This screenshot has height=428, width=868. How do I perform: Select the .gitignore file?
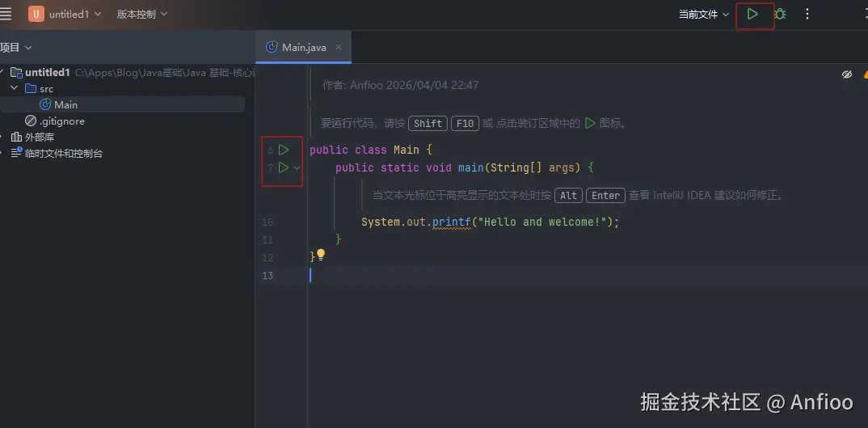pos(62,121)
